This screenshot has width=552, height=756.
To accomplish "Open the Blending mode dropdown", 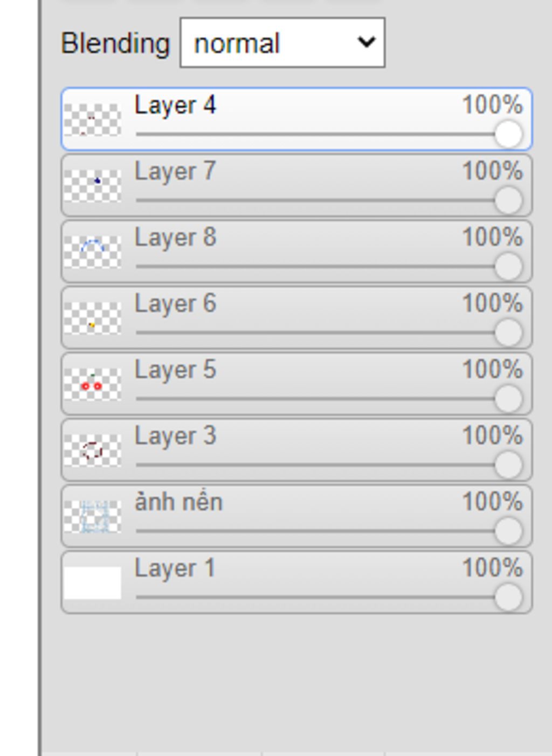I will click(x=282, y=43).
